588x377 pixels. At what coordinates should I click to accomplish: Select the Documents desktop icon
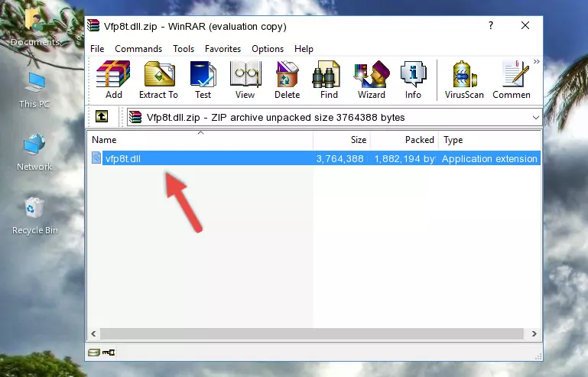(35, 28)
